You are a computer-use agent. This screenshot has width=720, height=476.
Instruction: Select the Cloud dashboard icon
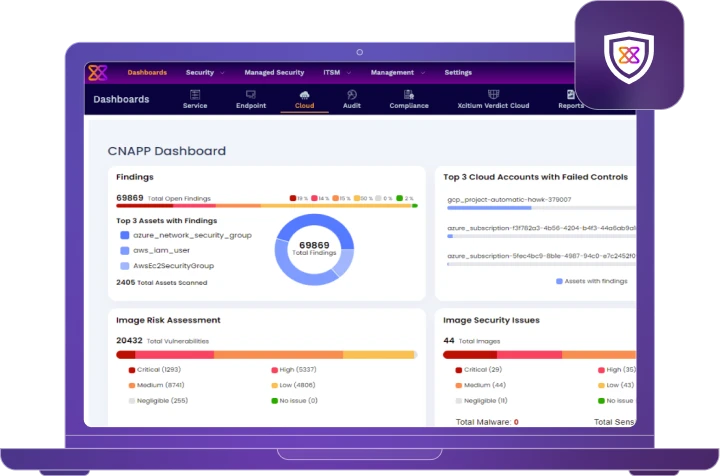pyautogui.click(x=304, y=94)
